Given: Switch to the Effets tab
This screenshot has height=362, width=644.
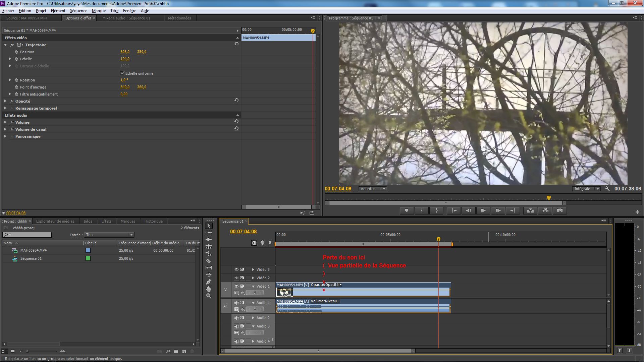Looking at the screenshot, I should [106, 221].
